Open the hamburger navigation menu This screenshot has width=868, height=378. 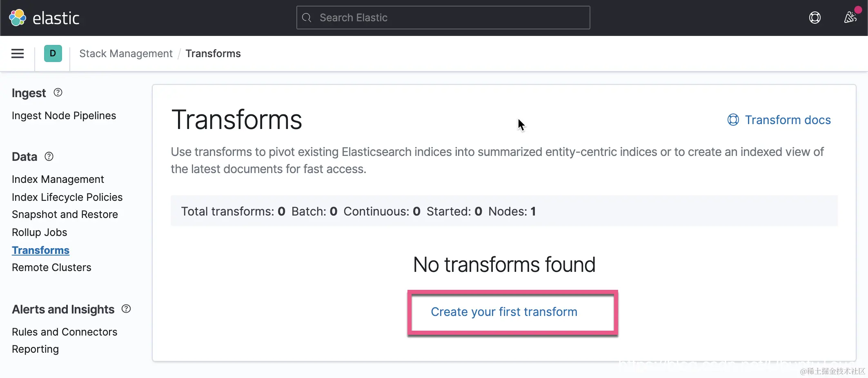click(18, 53)
